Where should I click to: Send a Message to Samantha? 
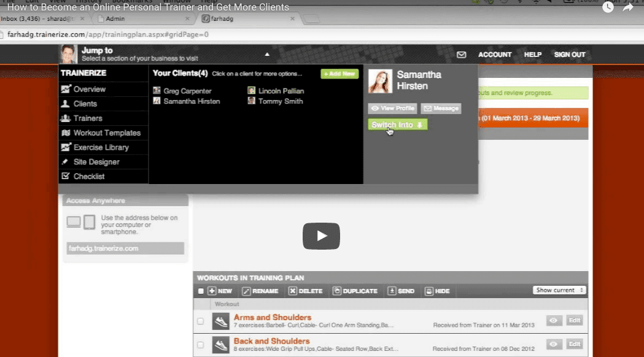[441, 109]
